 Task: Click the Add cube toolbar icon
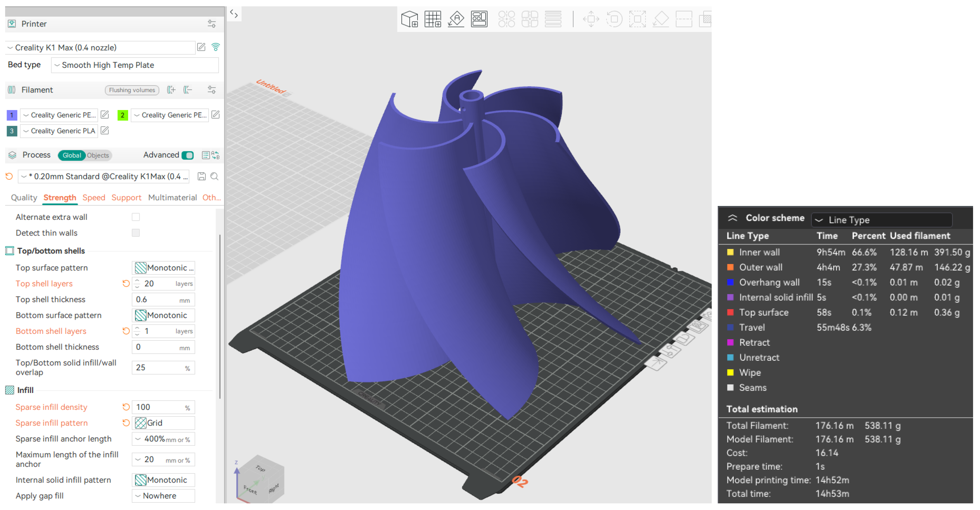[x=409, y=19]
